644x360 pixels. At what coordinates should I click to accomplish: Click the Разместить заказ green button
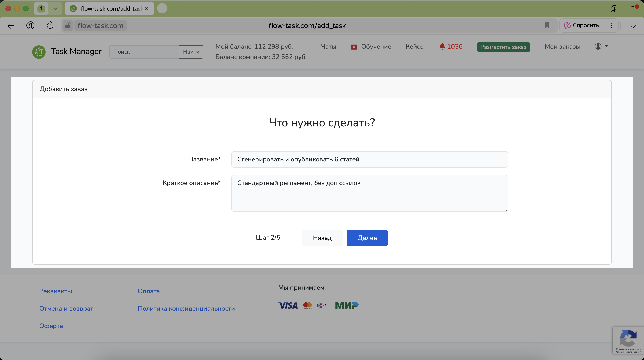(503, 47)
